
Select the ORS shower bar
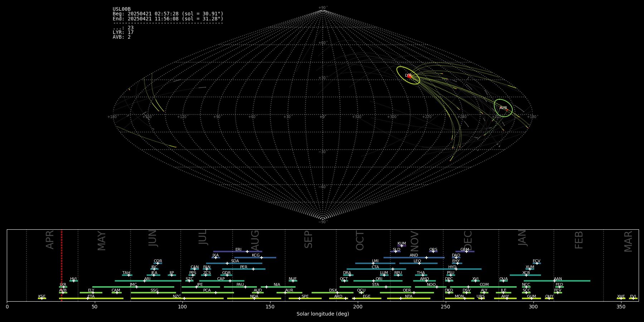pyautogui.click(x=433, y=252)
